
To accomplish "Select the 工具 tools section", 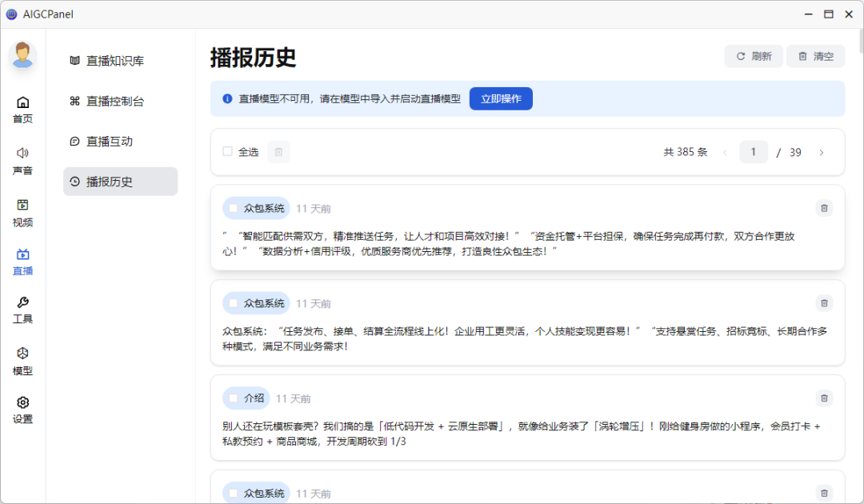I will [22, 310].
